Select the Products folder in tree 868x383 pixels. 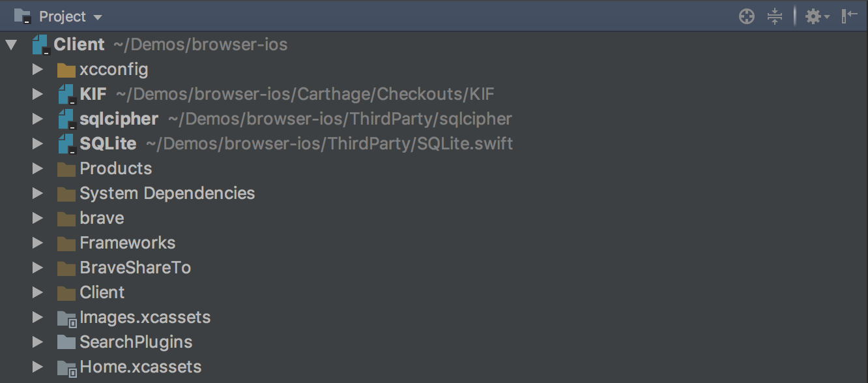click(x=115, y=169)
